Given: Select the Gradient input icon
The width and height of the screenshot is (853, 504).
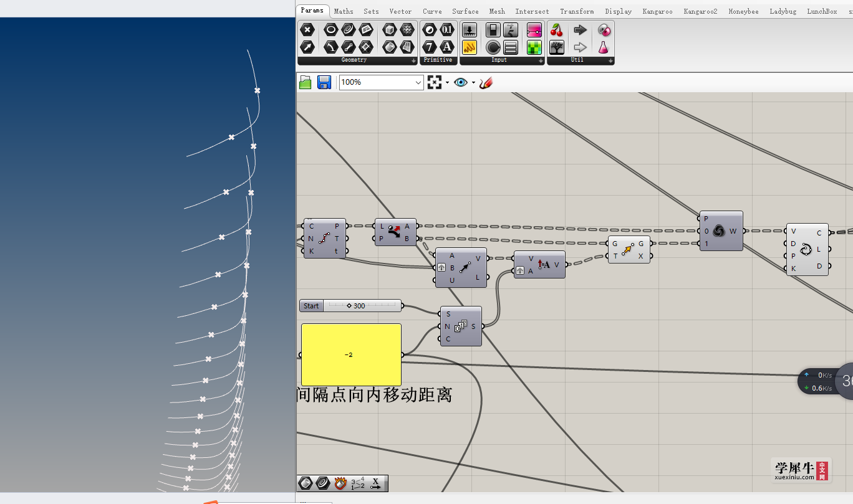Looking at the screenshot, I should coord(534,29).
